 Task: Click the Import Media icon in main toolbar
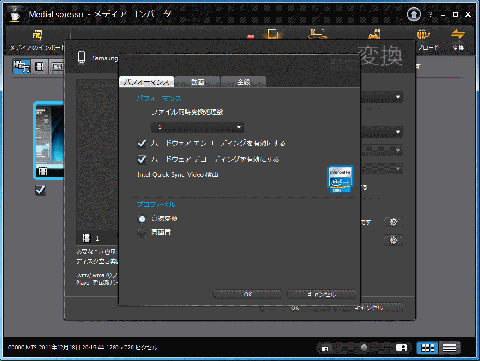tap(37, 35)
